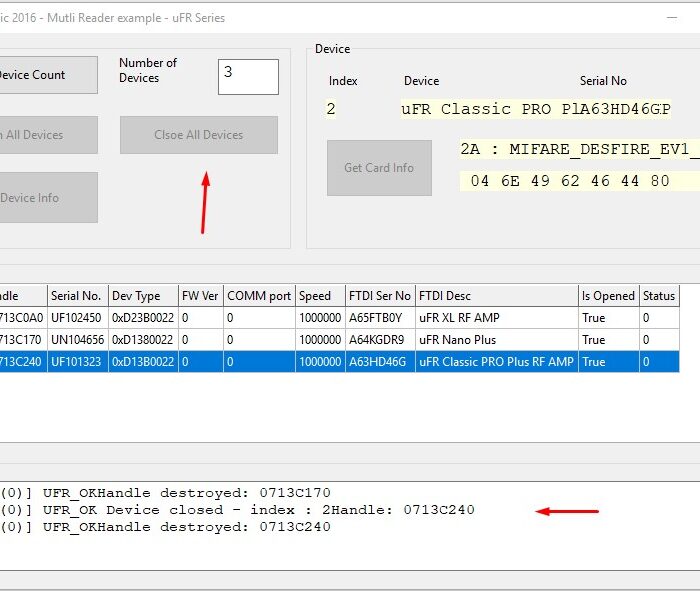Select serial number UF101323 cell

pos(78,362)
